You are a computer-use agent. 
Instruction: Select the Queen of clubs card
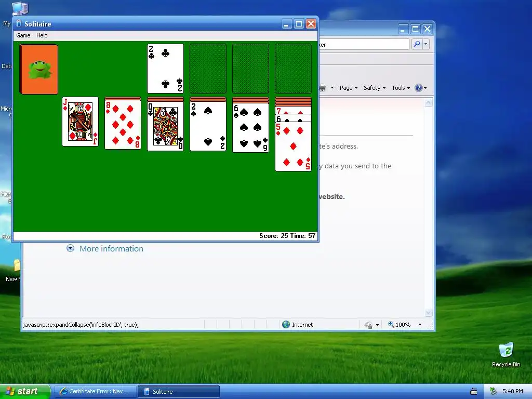[x=165, y=126]
